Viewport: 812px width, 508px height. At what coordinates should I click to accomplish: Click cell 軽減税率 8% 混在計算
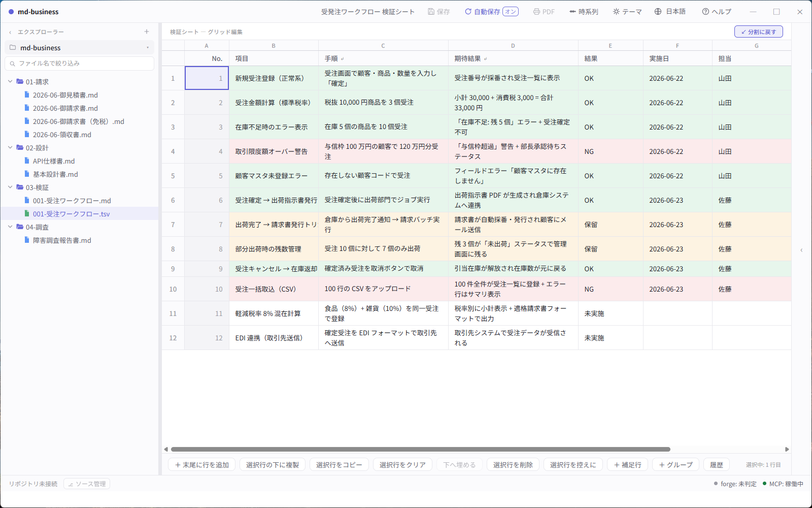coord(274,313)
